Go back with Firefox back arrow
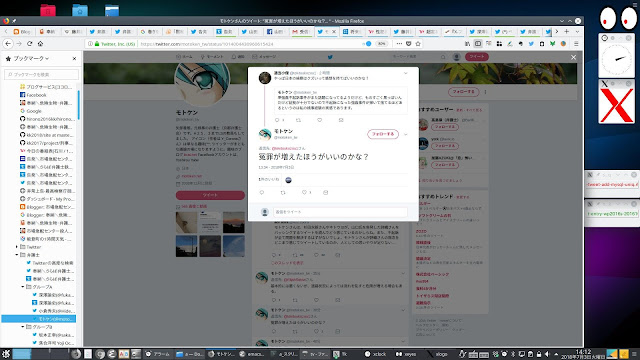The height and width of the screenshot is (360, 640). tap(8, 44)
